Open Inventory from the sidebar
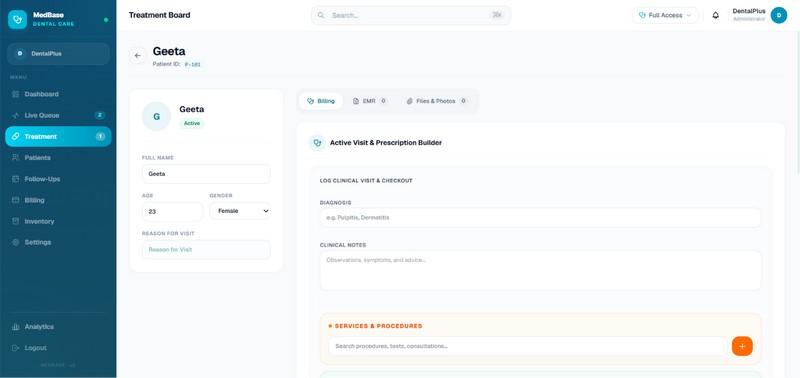Image resolution: width=800 pixels, height=378 pixels. pos(58,221)
